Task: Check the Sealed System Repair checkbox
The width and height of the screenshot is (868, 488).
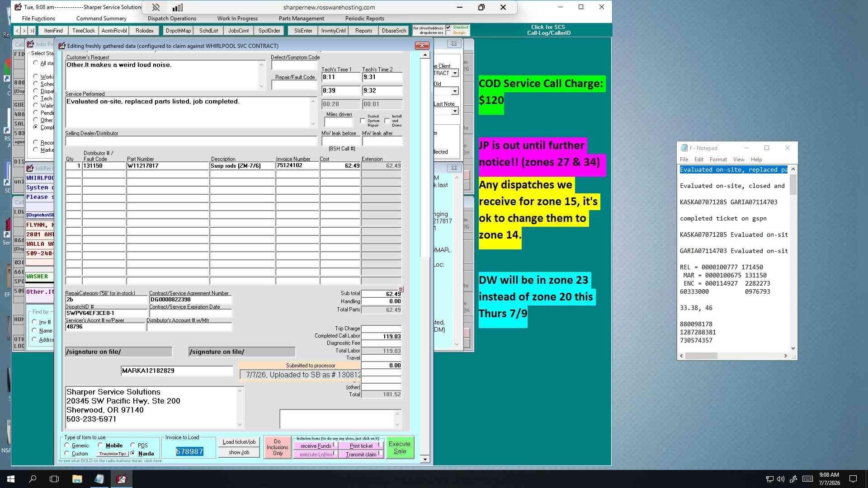Action: click(363, 121)
